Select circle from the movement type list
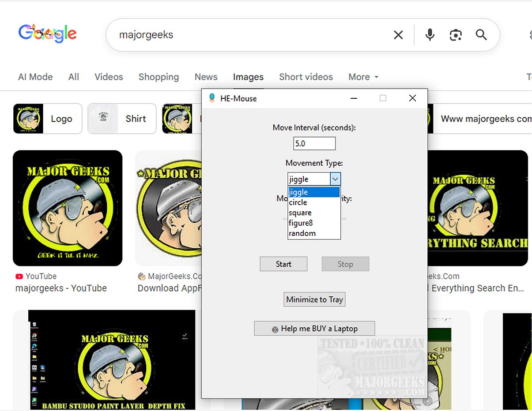 click(298, 202)
